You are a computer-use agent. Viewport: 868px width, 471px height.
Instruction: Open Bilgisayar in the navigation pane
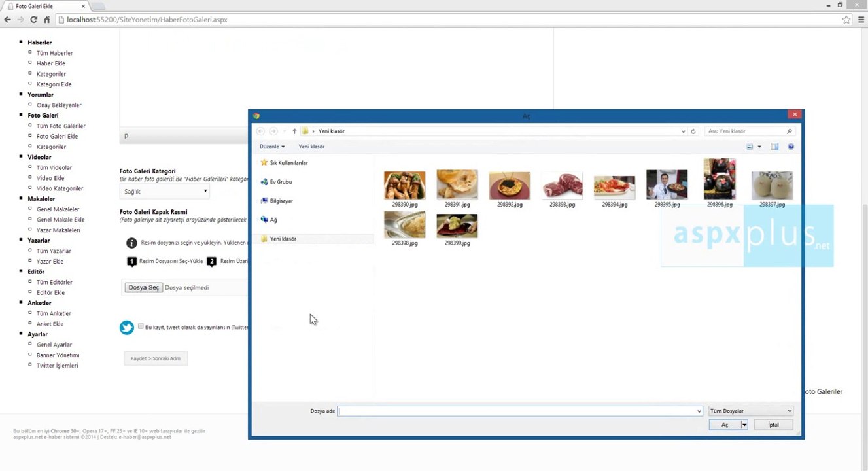pos(277,201)
